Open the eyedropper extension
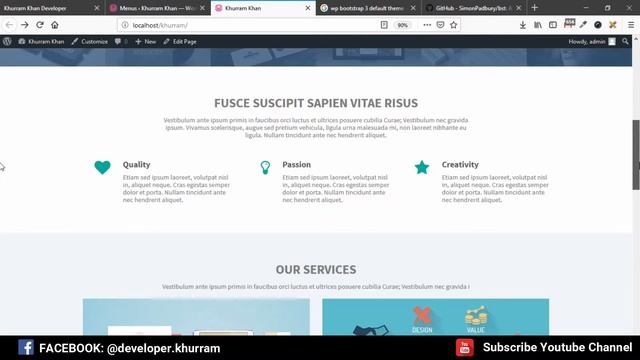640x360 pixels. pos(583,25)
